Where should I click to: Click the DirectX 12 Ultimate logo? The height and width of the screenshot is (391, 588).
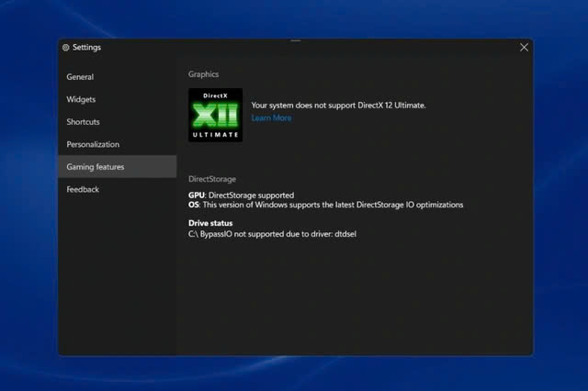click(x=215, y=115)
